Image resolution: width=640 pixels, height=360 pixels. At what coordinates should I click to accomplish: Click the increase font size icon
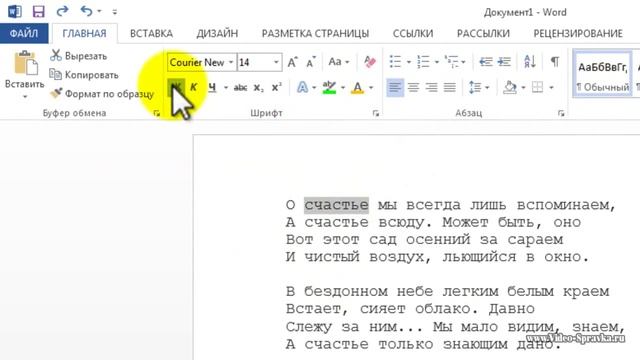point(292,62)
